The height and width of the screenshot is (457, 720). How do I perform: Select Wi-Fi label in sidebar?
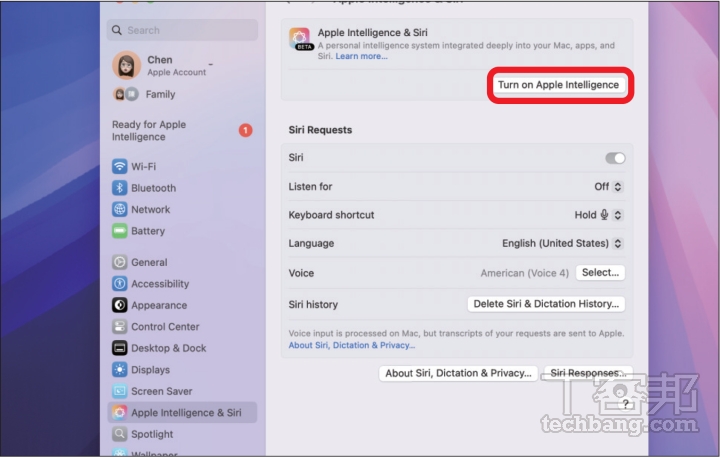[x=143, y=166]
